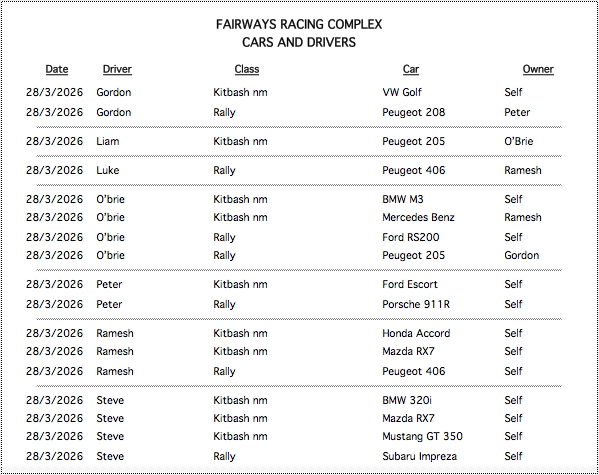The height and width of the screenshot is (475, 599).
Task: Click the Porsche 911R car entry
Action: pos(416,305)
